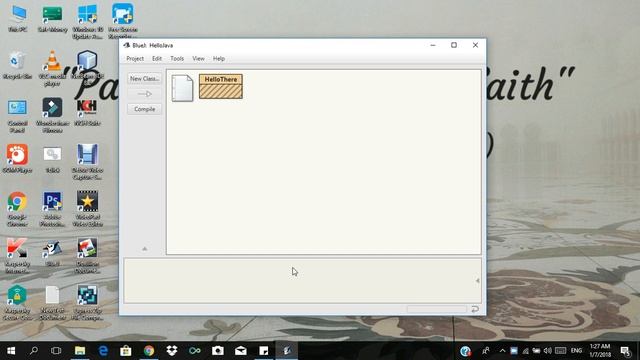This screenshot has width=640, height=360.
Task: Open the Windows Start menu
Action: click(x=11, y=351)
